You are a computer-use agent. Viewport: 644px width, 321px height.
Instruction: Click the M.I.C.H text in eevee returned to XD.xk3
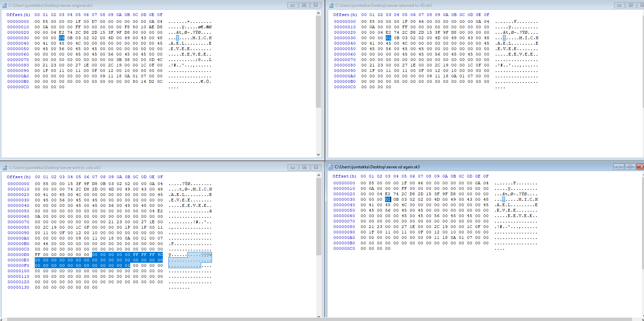click(528, 38)
